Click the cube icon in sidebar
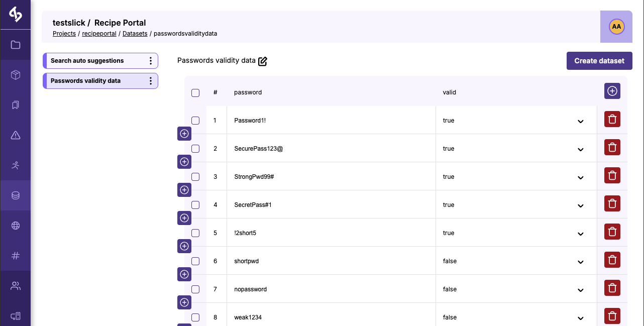This screenshot has height=326, width=644. coord(16,75)
